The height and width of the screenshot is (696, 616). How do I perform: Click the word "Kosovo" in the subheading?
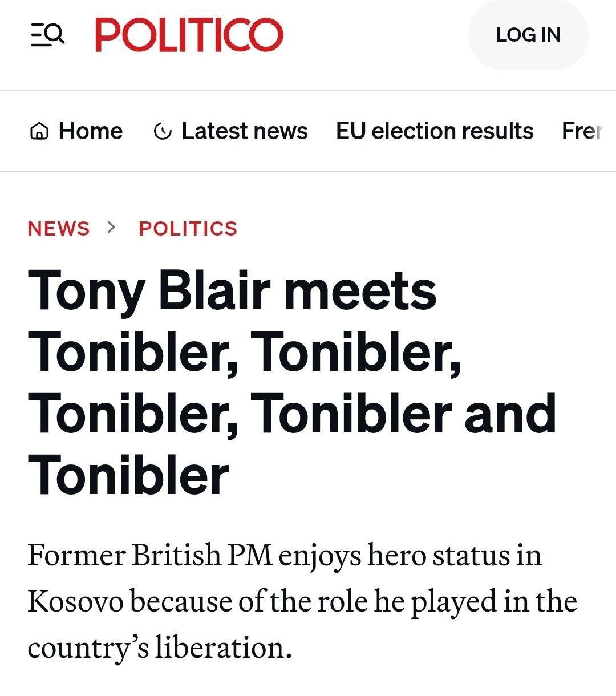coord(75,601)
